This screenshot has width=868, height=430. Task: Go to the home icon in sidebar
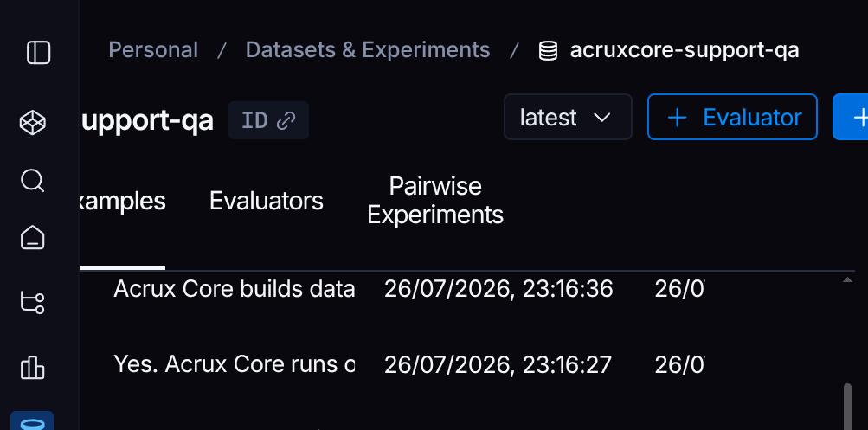(x=33, y=238)
